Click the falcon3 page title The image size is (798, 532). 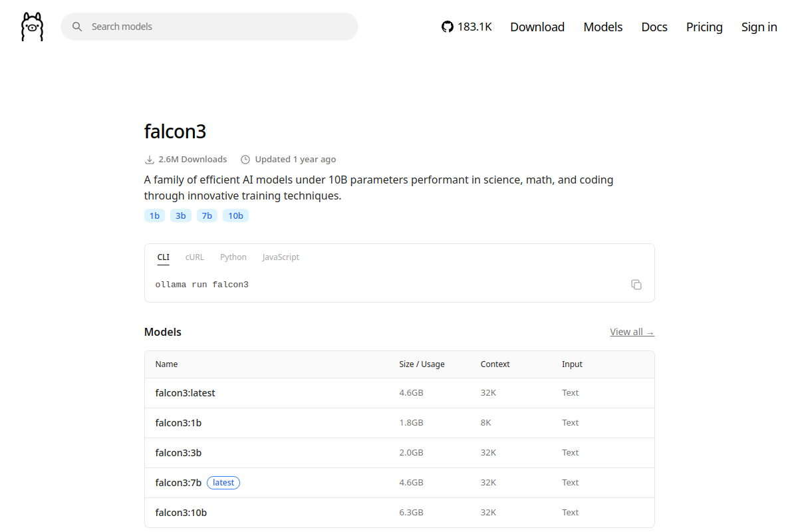click(x=175, y=131)
